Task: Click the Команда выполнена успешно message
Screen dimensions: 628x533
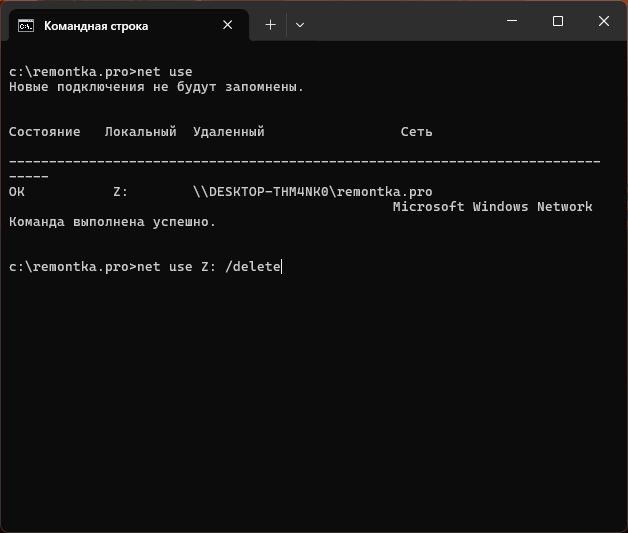Action: click(113, 222)
